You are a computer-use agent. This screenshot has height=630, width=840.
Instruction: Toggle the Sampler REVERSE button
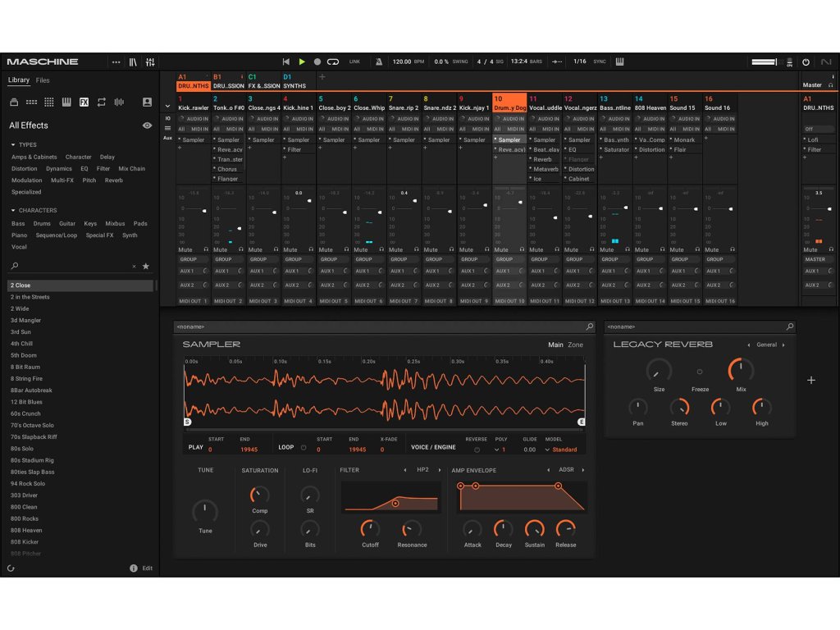(477, 450)
